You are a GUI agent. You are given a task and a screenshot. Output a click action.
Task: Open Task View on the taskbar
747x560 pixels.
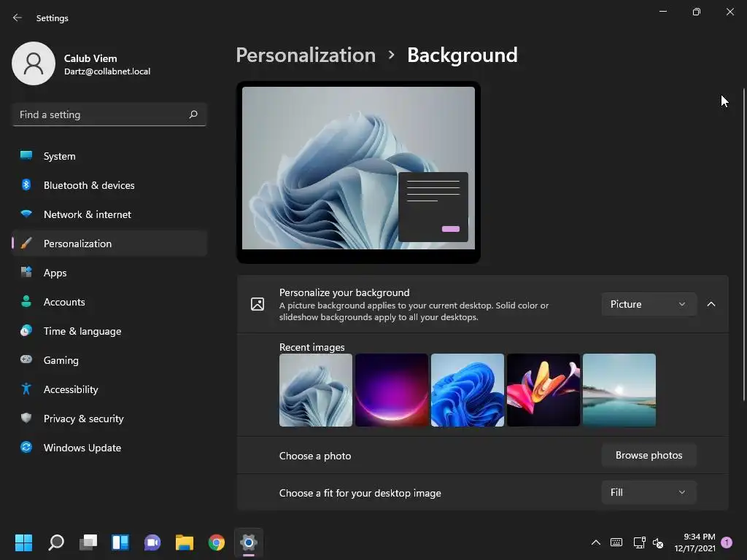tap(88, 542)
